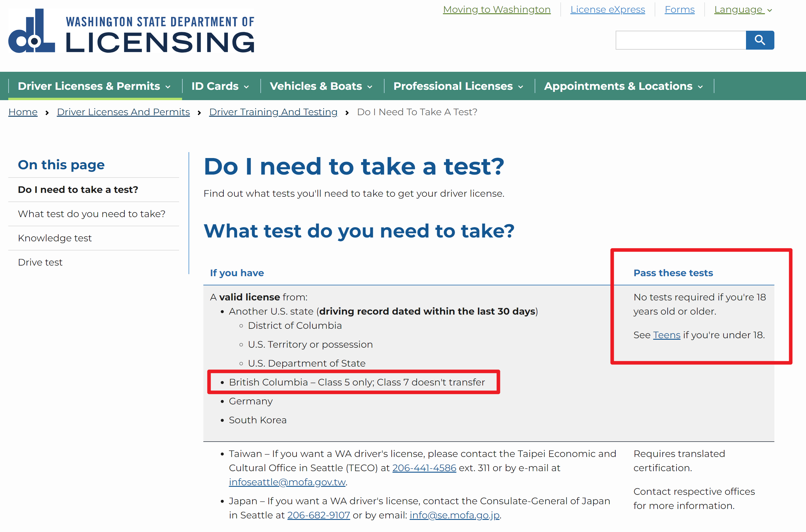
Task: Open the Moving to Washington link
Action: [496, 9]
